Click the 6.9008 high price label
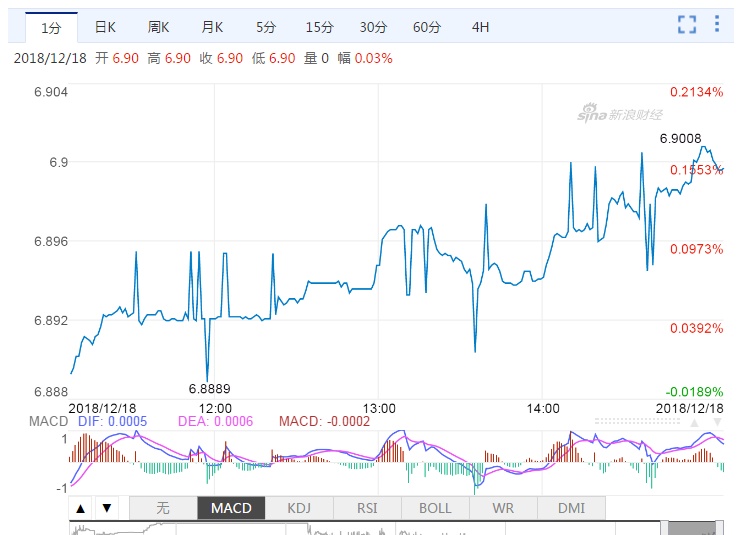 click(x=680, y=138)
